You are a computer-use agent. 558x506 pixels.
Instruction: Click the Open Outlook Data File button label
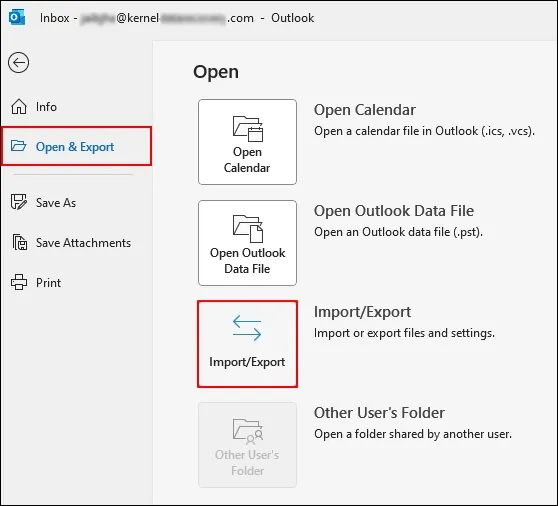point(247,260)
